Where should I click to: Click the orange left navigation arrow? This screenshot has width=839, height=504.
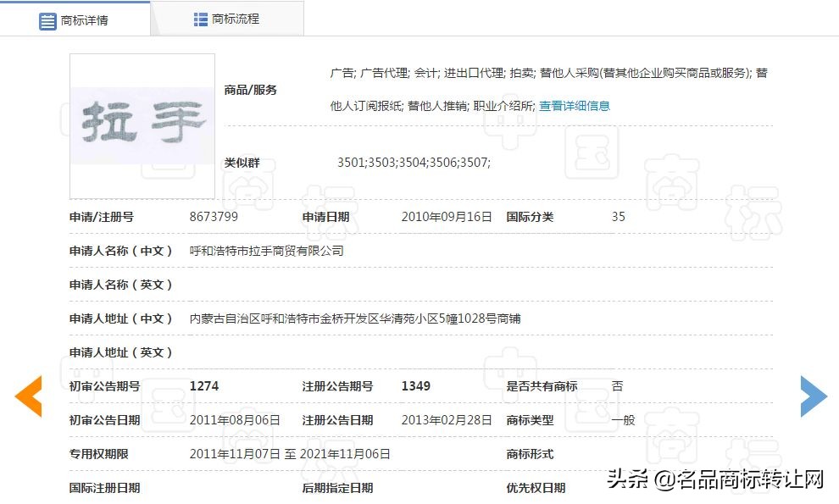(29, 396)
